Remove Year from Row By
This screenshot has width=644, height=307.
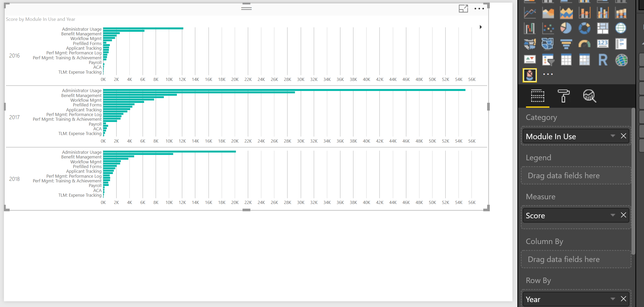(623, 299)
